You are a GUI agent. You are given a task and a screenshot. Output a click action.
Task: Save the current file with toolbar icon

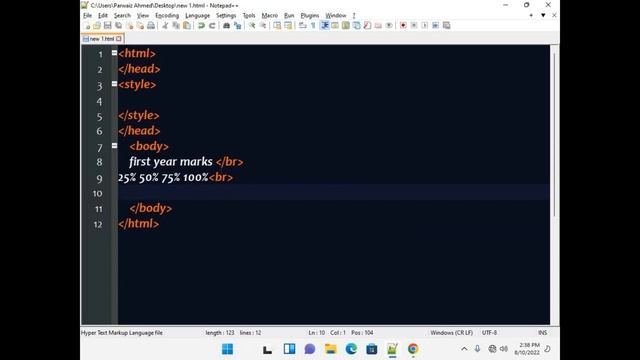tap(107, 25)
